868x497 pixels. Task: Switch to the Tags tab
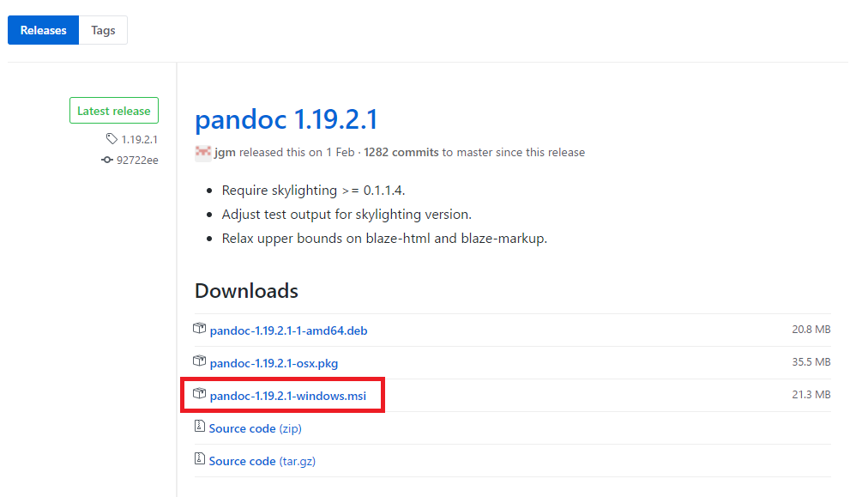pos(103,31)
